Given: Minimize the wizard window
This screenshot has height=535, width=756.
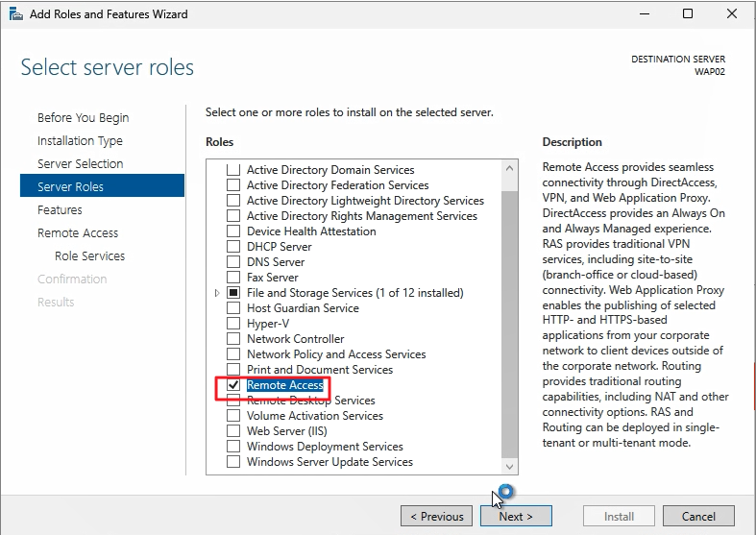Looking at the screenshot, I should point(645,14).
